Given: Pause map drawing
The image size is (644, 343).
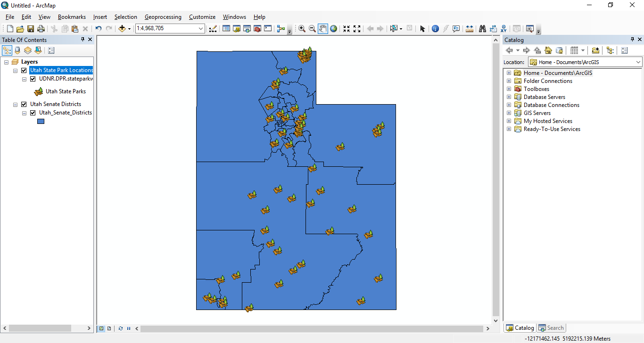Looking at the screenshot, I should point(128,328).
